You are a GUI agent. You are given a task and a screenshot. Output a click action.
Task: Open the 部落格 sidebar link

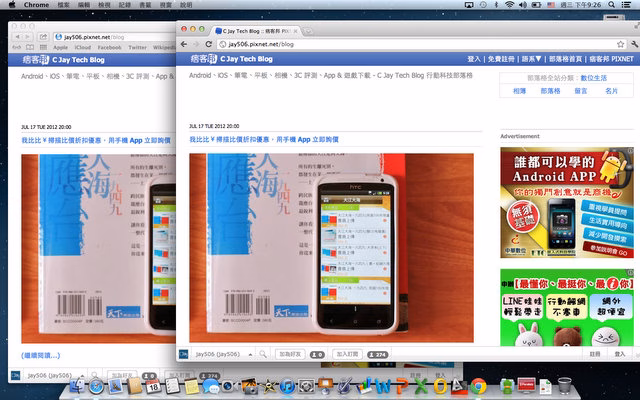(x=550, y=91)
